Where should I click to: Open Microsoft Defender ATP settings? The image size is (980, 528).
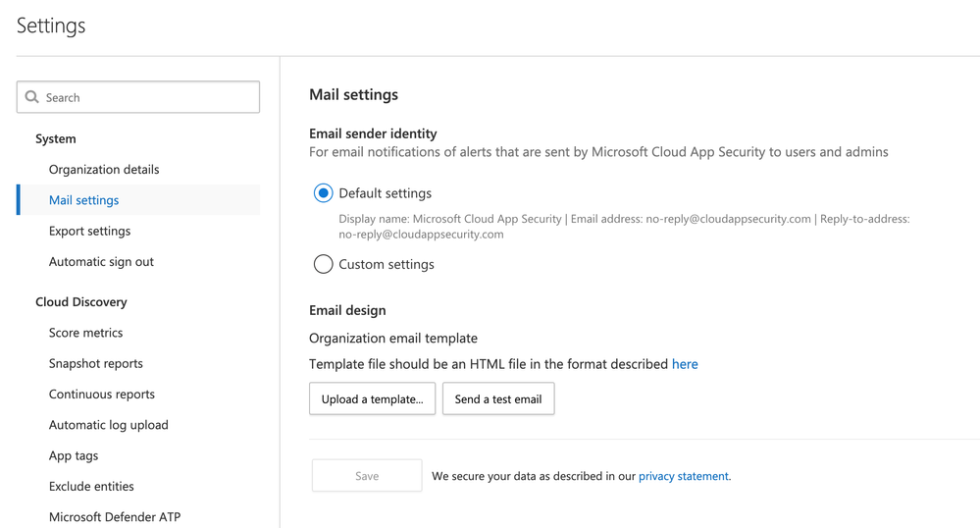click(x=115, y=517)
